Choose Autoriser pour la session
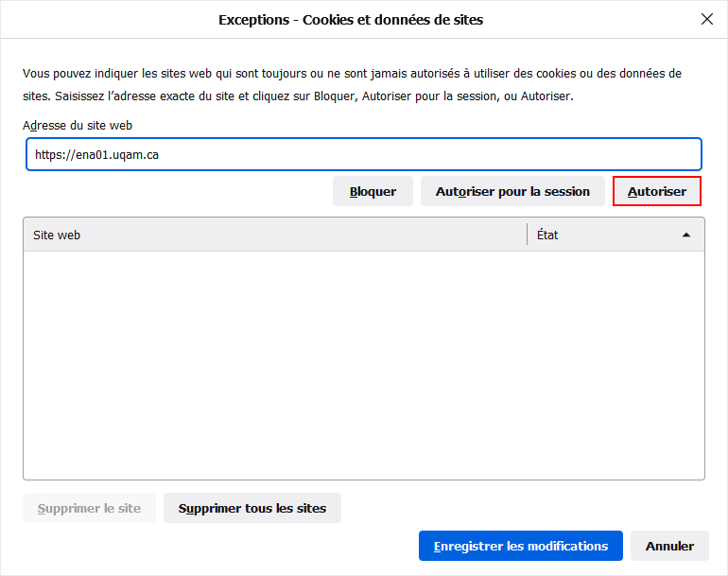Viewport: 728px width, 576px height. pos(512,191)
